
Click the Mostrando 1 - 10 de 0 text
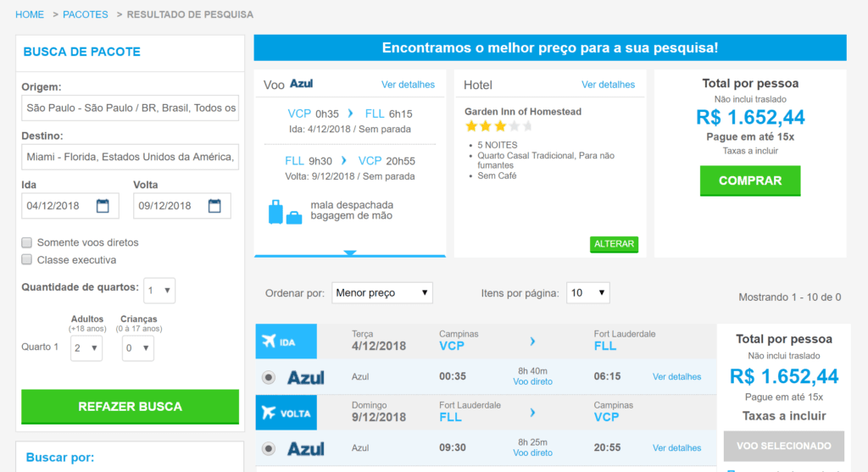(x=790, y=297)
